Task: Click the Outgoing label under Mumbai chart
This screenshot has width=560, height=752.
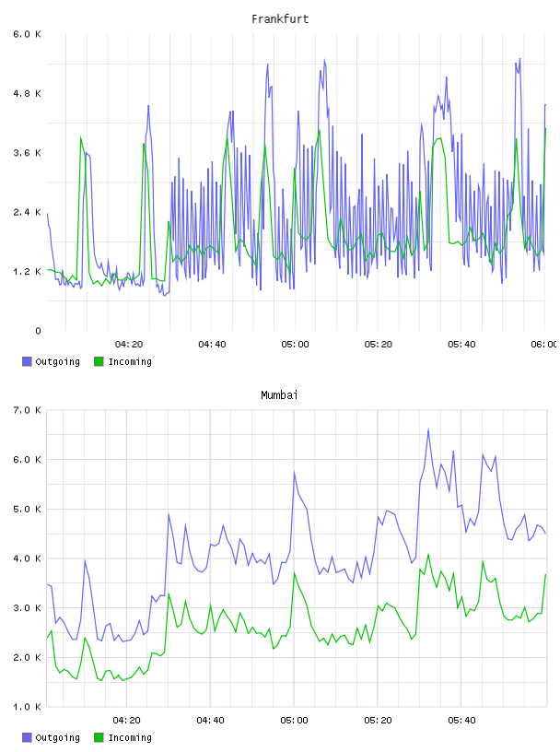Action: (57, 737)
